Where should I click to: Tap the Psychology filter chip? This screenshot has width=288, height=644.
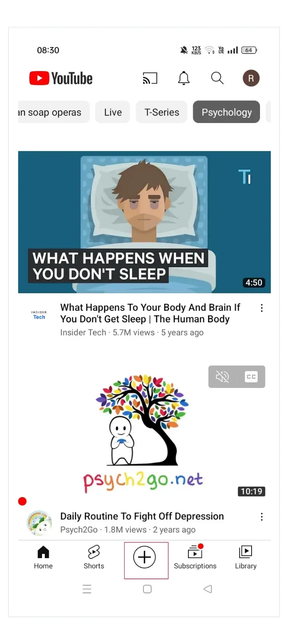click(227, 112)
